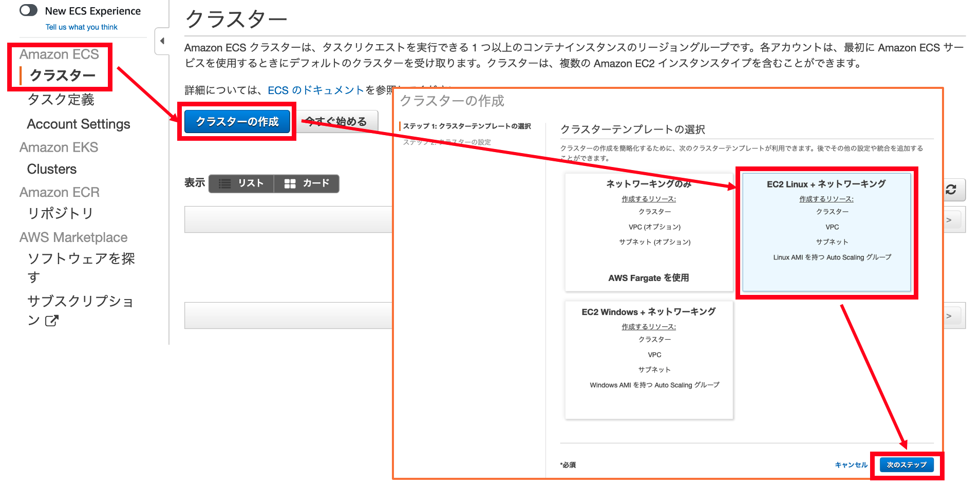This screenshot has width=980, height=485.
Task: Open ソフトウェアを探す under AWS Marketplace
Action: pyautogui.click(x=81, y=267)
